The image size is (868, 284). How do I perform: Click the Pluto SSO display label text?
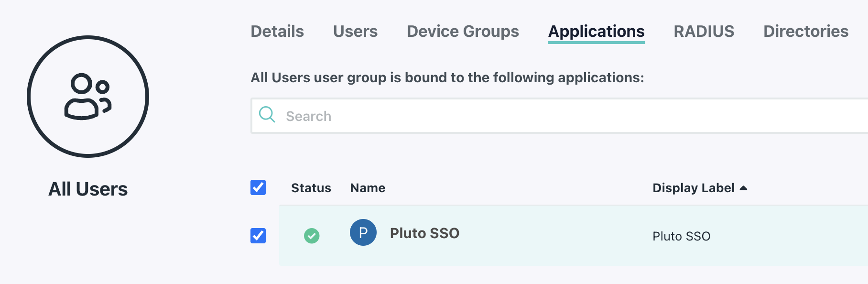point(681,236)
